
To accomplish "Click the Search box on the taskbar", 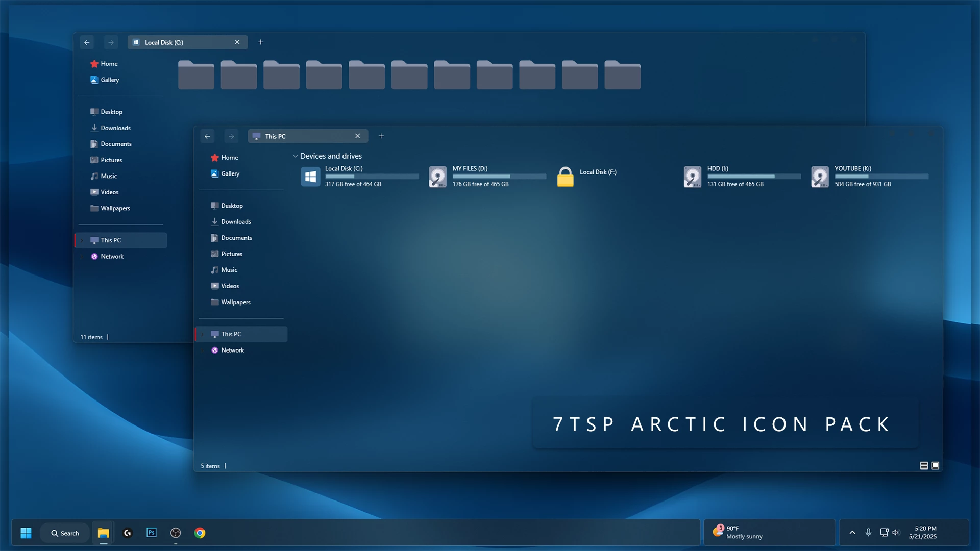I will (x=64, y=532).
